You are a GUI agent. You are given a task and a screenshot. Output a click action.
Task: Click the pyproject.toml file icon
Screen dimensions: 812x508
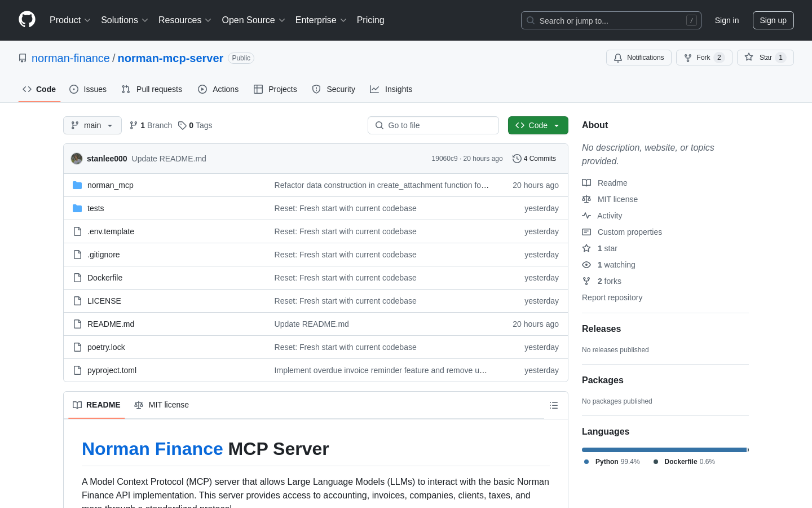[77, 370]
